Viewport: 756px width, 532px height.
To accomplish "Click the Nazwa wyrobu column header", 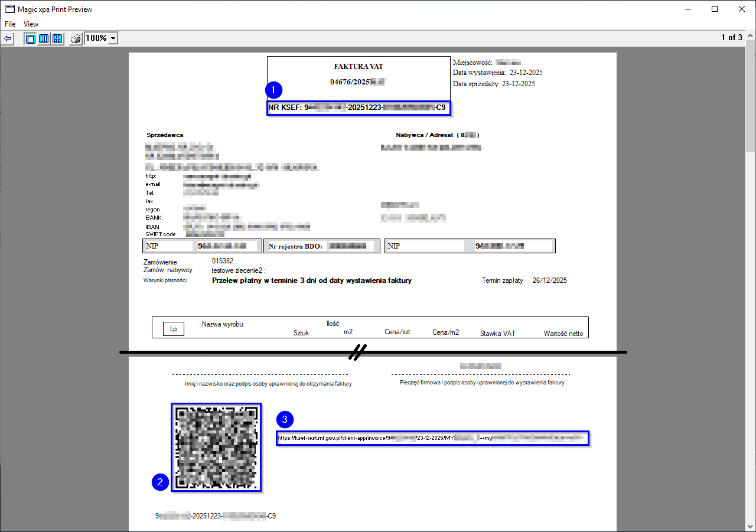I will click(223, 324).
